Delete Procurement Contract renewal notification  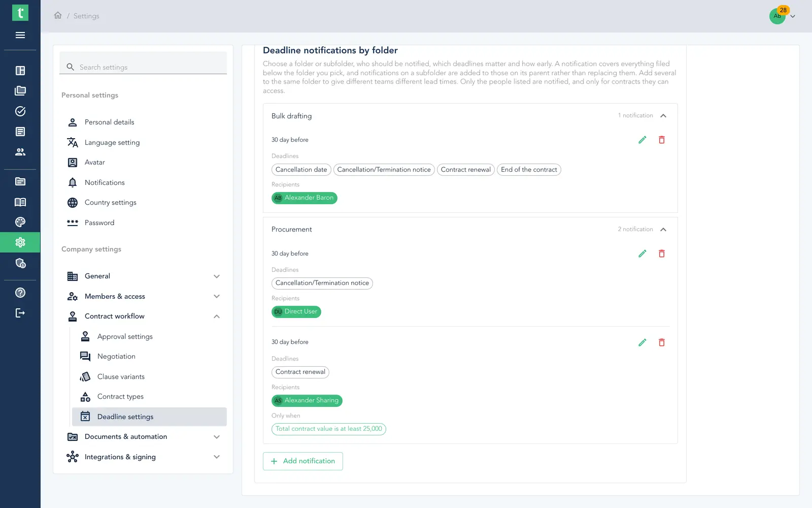[662, 342]
